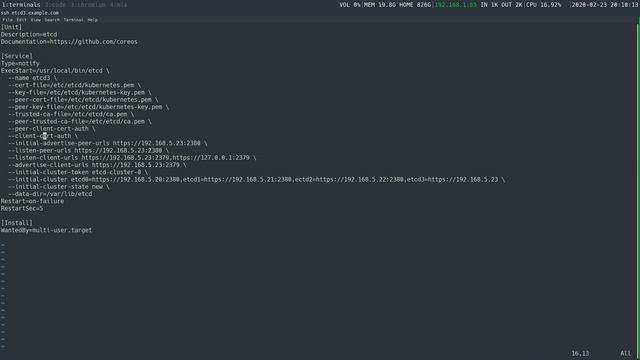Click the IN 1K OUT 2K network indicator
This screenshot has width=640, height=360.
tap(501, 5)
